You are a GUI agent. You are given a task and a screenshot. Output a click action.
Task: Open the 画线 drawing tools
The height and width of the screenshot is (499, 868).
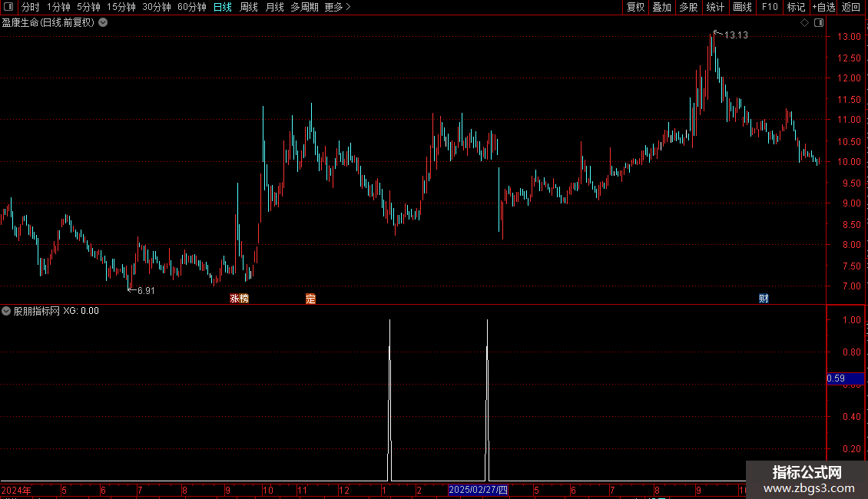pyautogui.click(x=742, y=7)
